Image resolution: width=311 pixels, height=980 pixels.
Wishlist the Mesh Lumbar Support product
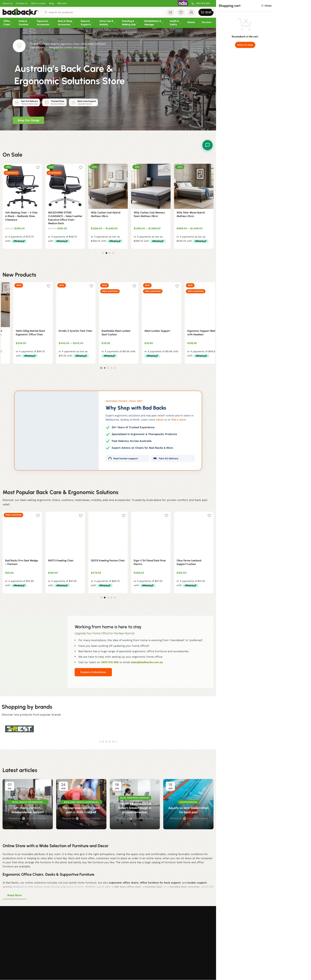pyautogui.click(x=177, y=286)
